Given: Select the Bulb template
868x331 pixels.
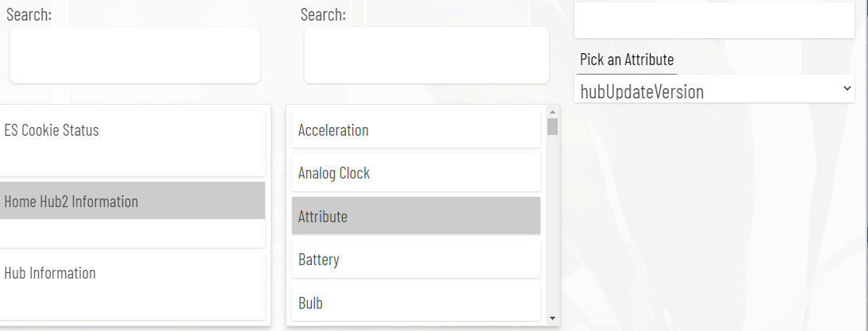Looking at the screenshot, I should coord(416,302).
